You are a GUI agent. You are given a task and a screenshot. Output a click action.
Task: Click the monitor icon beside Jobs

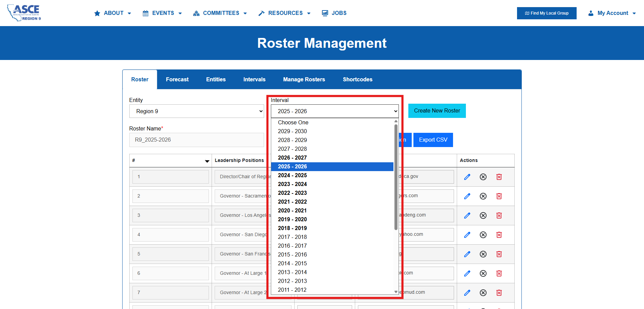click(x=325, y=13)
